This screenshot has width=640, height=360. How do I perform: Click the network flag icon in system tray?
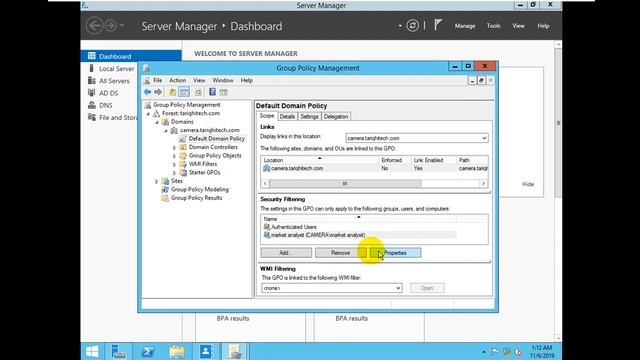click(x=495, y=351)
